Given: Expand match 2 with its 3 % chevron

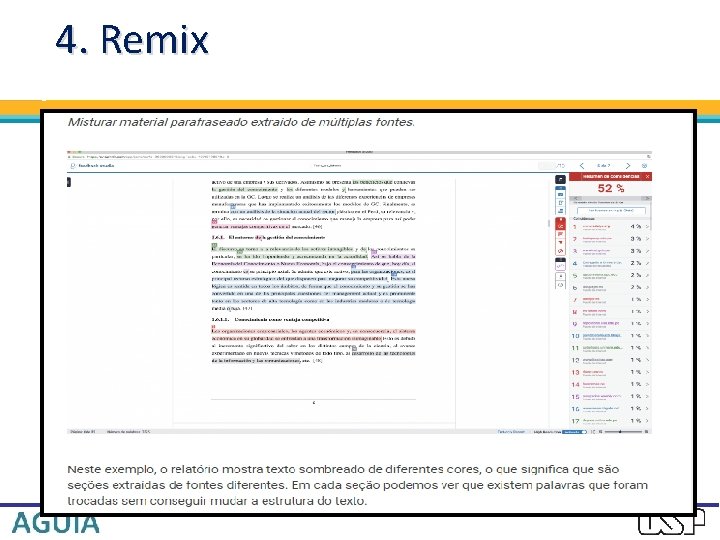Looking at the screenshot, I should 647,239.
